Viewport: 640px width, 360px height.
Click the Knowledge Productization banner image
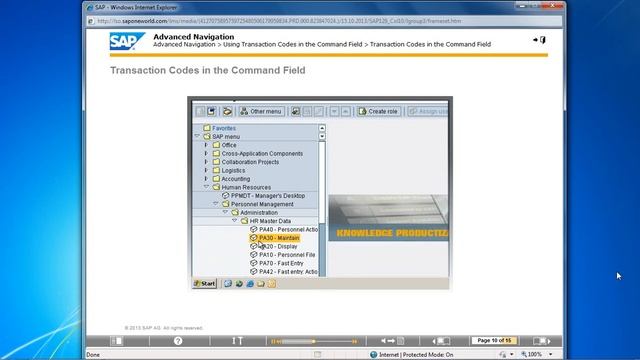(388, 218)
